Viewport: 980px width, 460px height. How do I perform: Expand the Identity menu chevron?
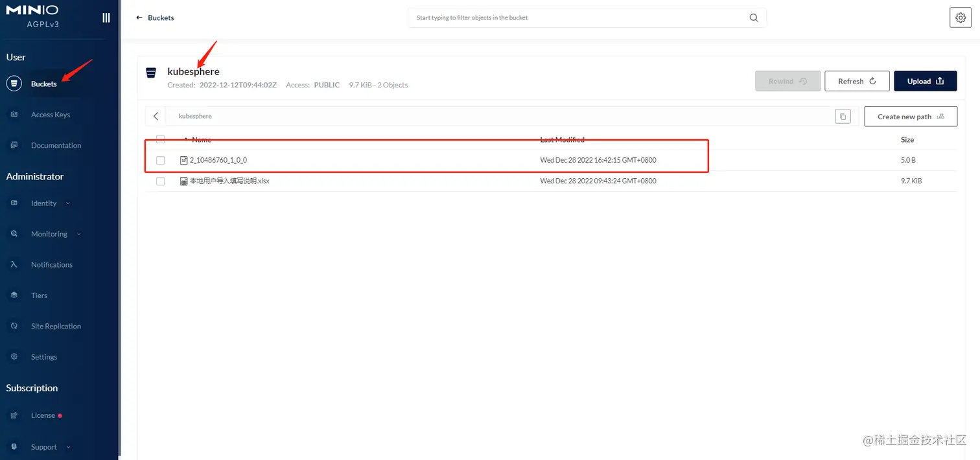[x=68, y=203]
